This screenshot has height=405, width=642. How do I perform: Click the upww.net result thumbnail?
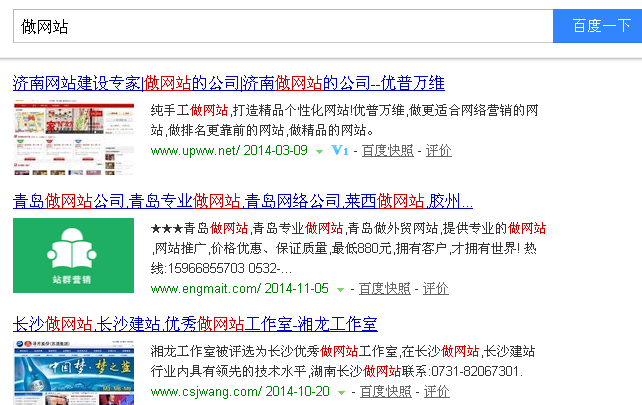73,139
